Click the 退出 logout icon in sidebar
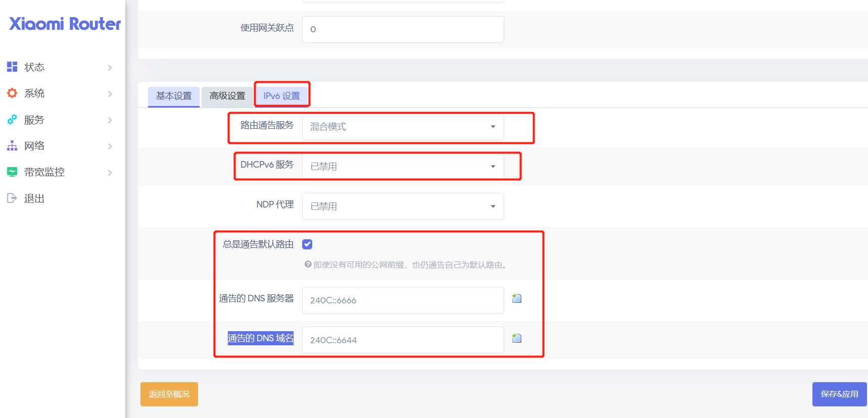868x418 pixels. [12, 198]
